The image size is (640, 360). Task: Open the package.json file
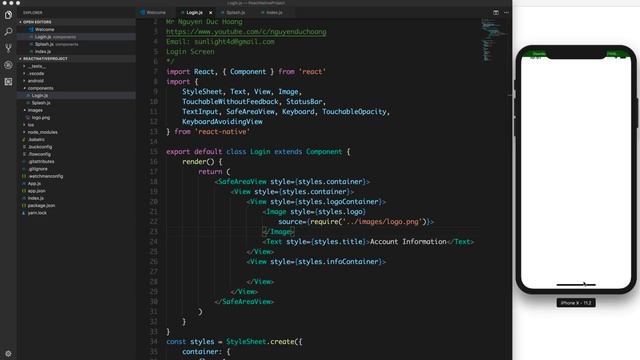tap(41, 206)
